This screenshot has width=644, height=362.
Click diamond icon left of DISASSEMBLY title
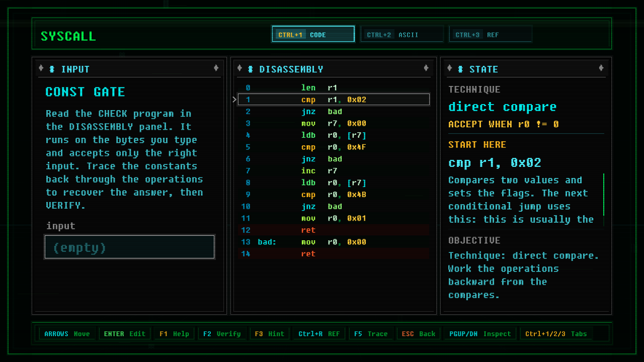(x=239, y=68)
